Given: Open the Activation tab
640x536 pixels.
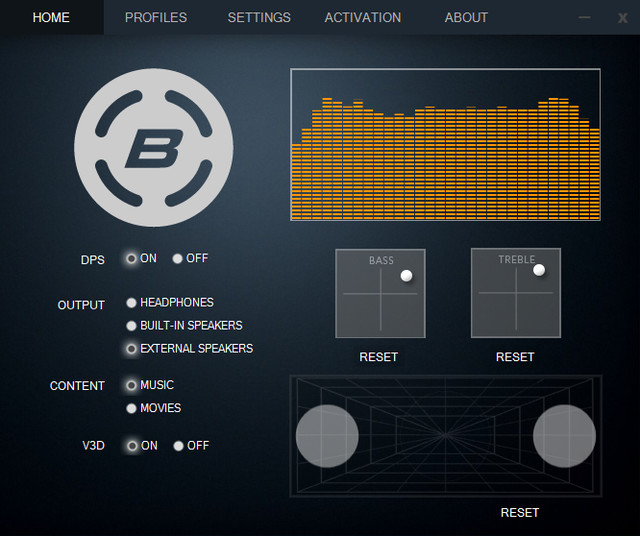Looking at the screenshot, I should (363, 17).
